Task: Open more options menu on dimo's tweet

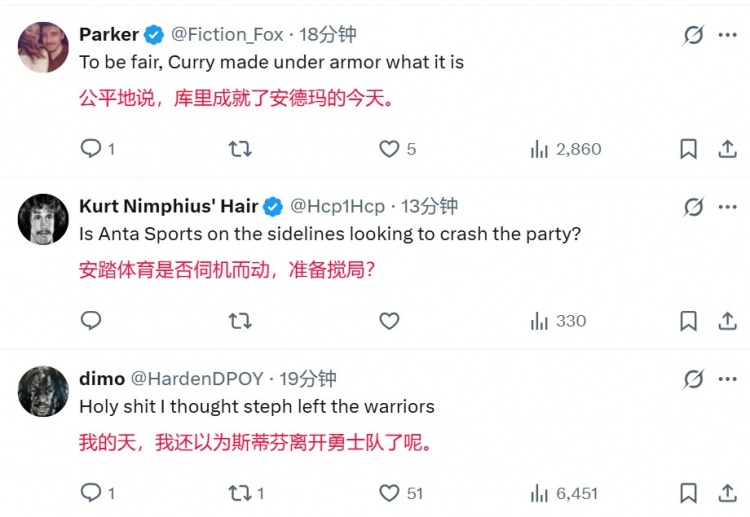Action: [x=727, y=379]
